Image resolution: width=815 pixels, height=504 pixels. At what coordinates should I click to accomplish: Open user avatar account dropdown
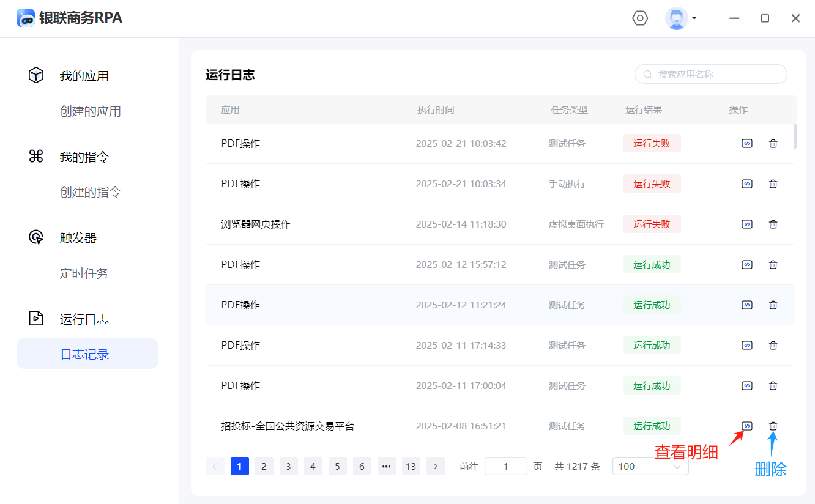(680, 18)
